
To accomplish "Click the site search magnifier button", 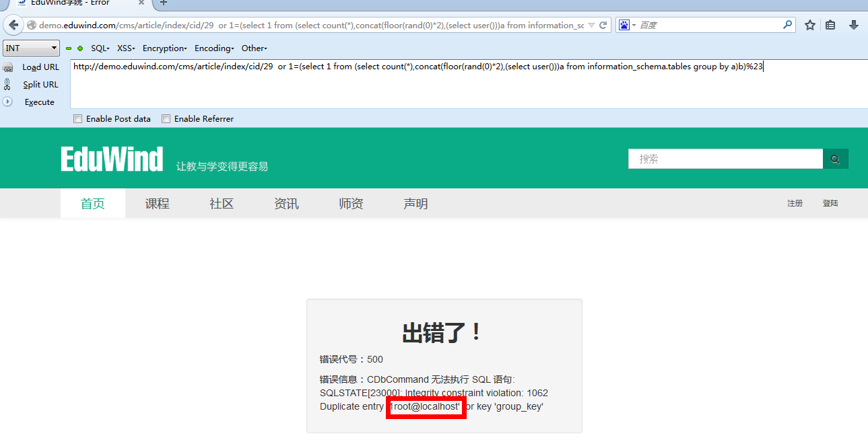I will click(836, 159).
